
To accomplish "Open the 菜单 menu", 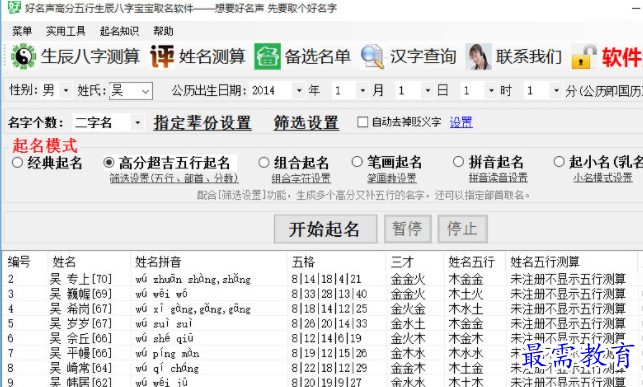I will 22,31.
